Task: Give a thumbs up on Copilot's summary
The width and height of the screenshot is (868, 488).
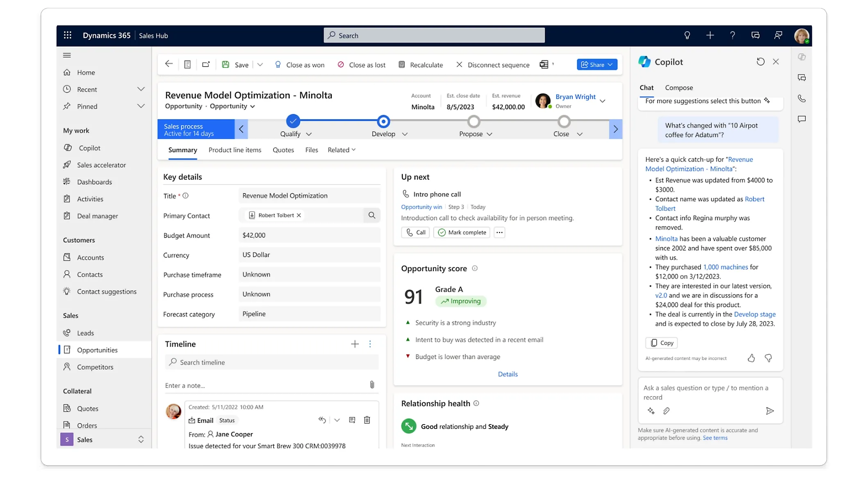Action: point(751,358)
